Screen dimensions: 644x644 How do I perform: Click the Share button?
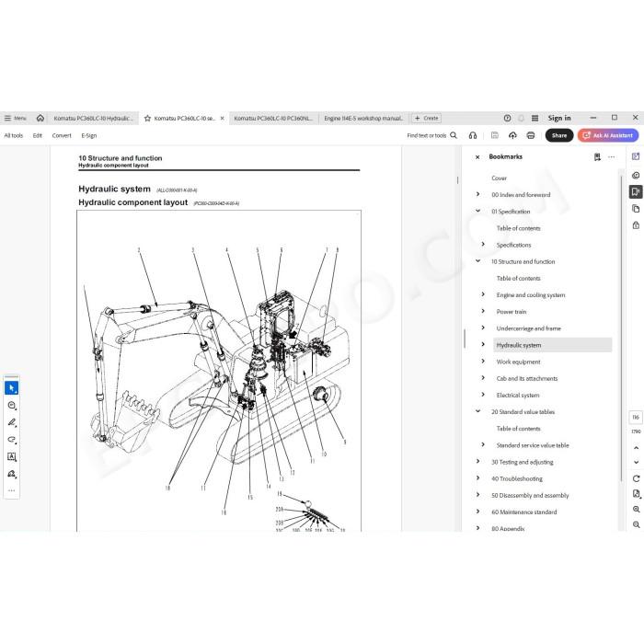point(559,135)
